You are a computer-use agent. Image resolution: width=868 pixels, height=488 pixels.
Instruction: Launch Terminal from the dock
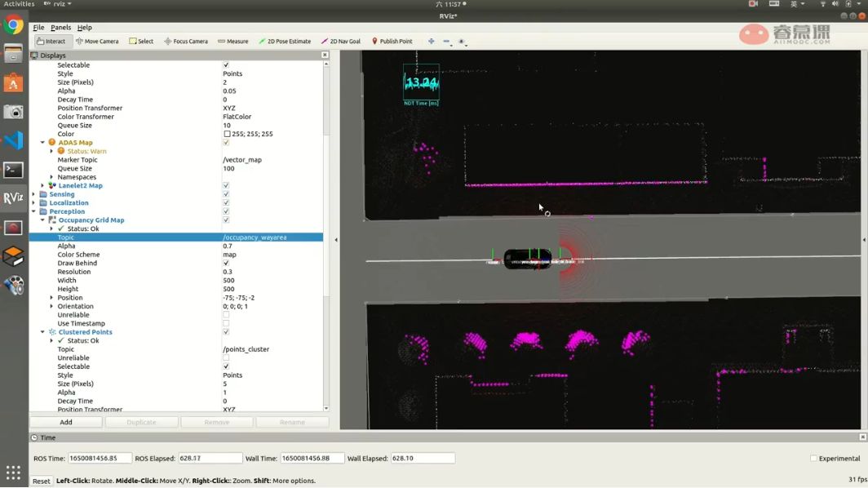click(13, 170)
